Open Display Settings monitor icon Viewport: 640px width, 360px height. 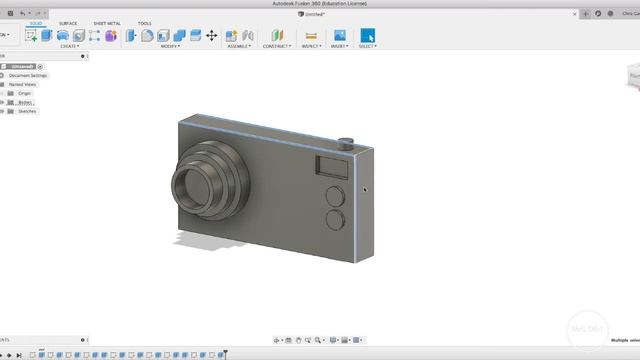(333, 340)
